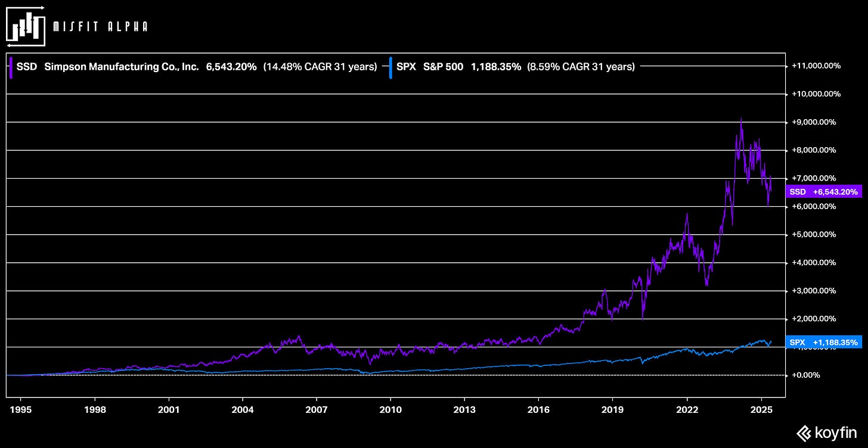Image resolution: width=868 pixels, height=448 pixels.
Task: Click the 2025 x-axis year label
Action: (x=761, y=410)
